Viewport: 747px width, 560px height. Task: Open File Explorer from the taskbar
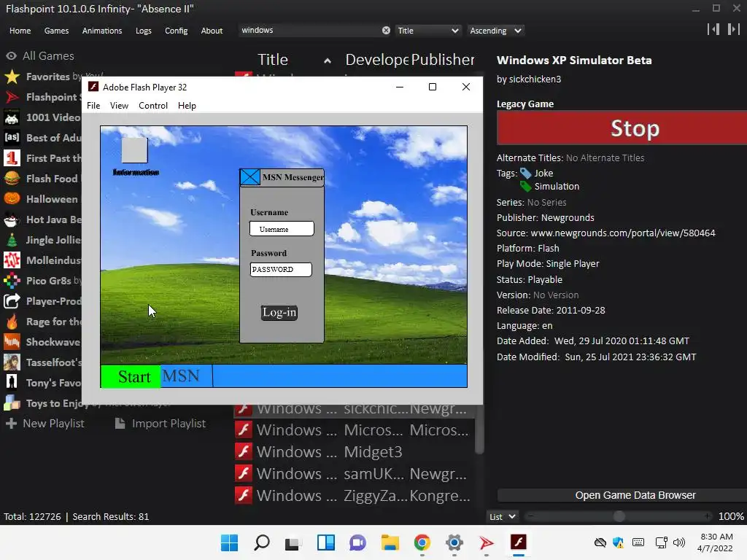pos(390,542)
